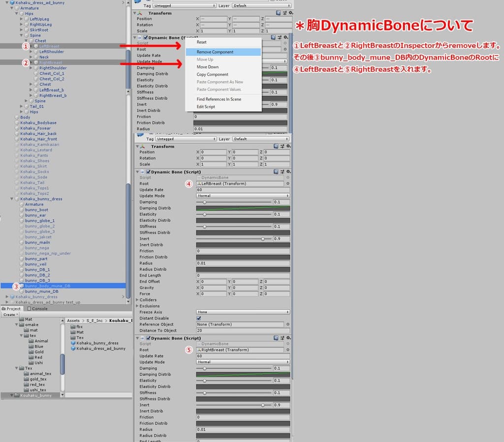Open gear menu of LeftBreast Dynamic Bone
The height and width of the screenshot is (442, 504).
288,172
